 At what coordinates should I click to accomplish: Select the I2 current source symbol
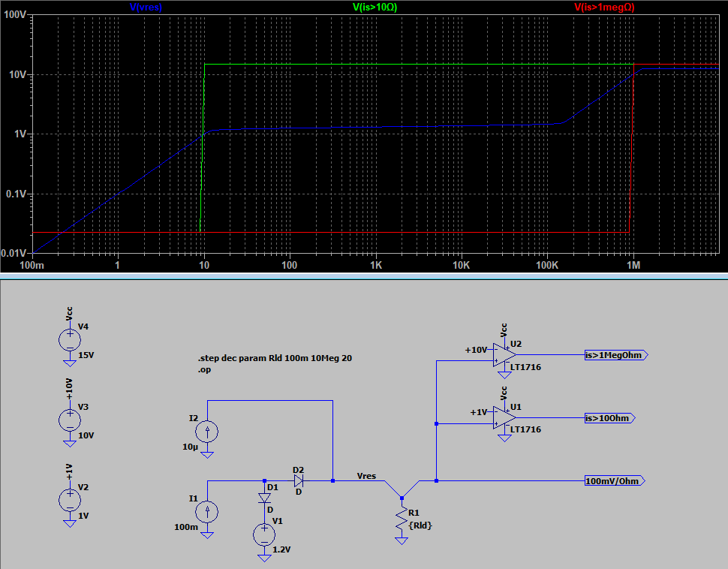[207, 432]
